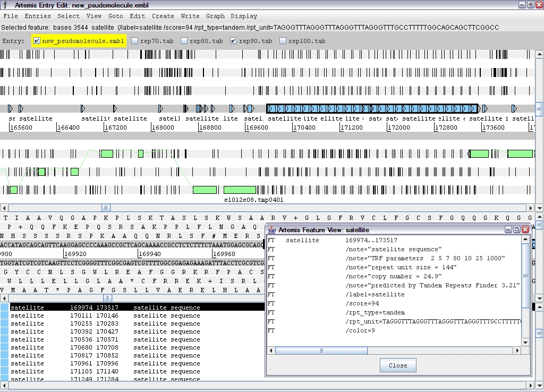Click the 169960 base position marker

[x=224, y=253]
